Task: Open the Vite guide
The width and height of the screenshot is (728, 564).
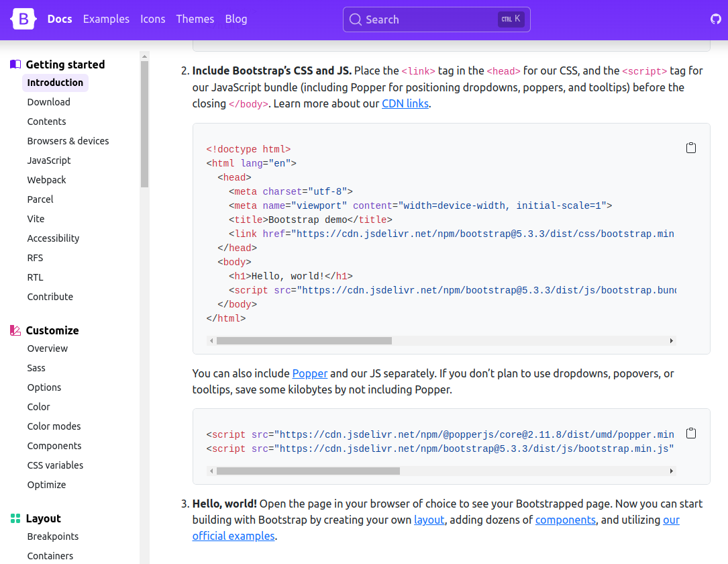Action: [x=36, y=220]
